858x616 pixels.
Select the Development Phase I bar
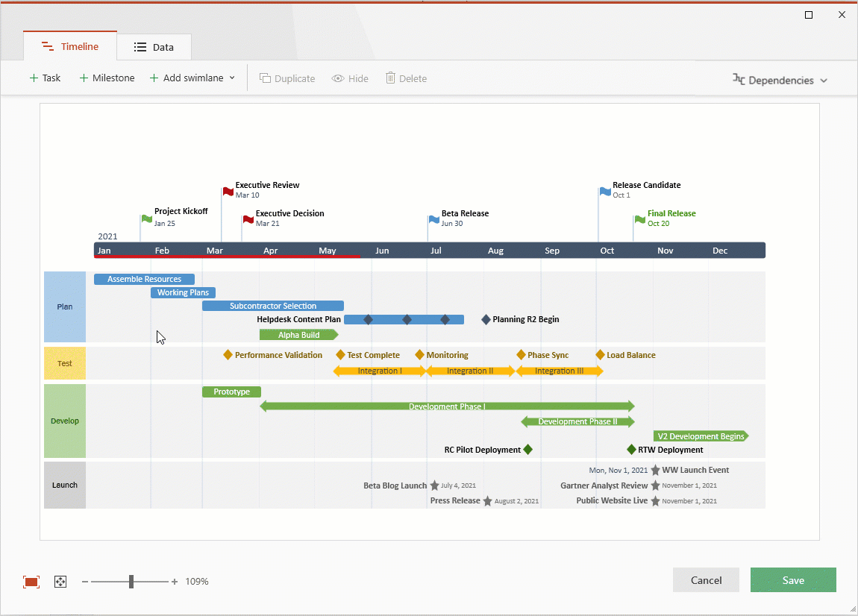coord(447,406)
